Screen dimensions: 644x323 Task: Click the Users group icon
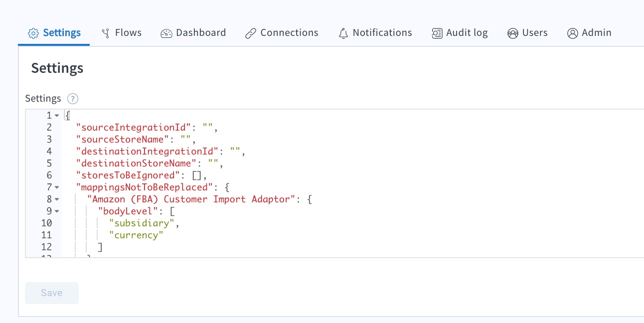(512, 32)
